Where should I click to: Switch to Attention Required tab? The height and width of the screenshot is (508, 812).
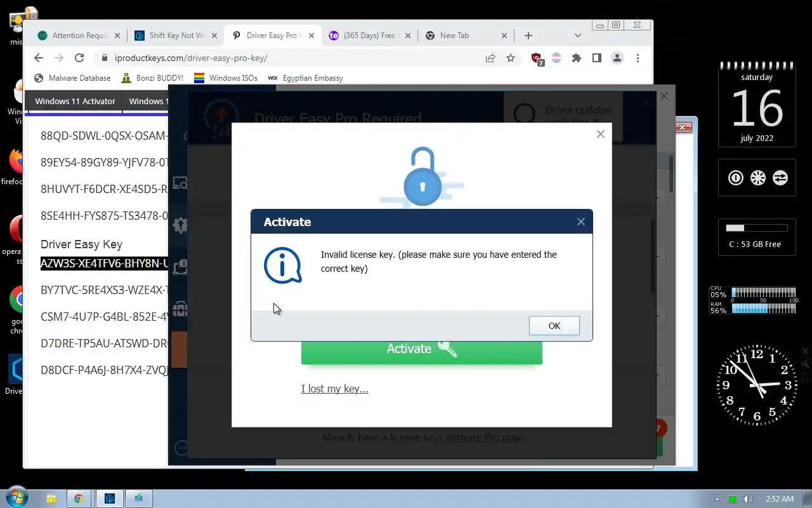point(79,36)
